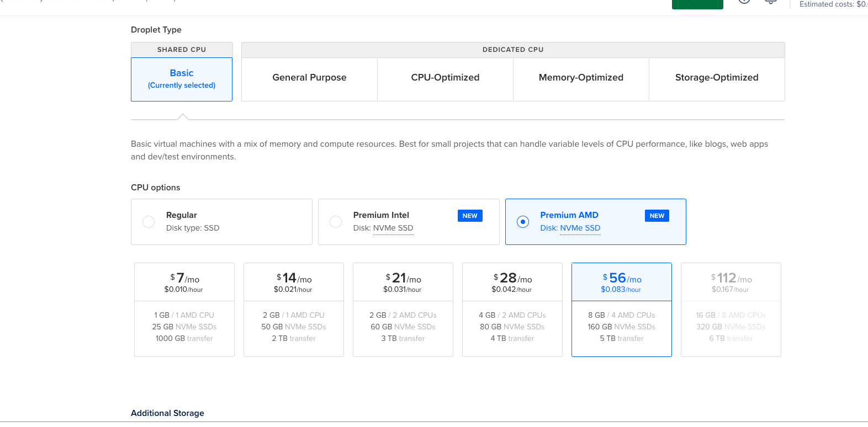Click NVMe SSD link under Premium Intel

(x=393, y=228)
